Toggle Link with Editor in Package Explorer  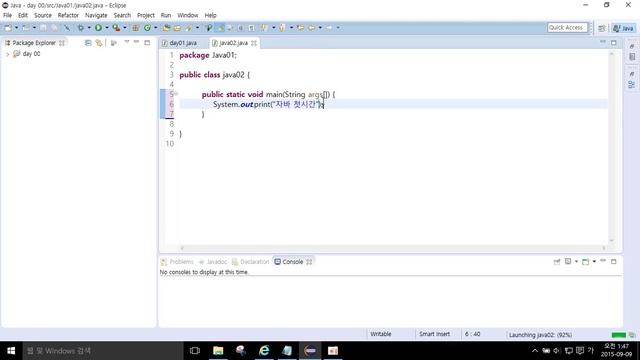(99, 43)
